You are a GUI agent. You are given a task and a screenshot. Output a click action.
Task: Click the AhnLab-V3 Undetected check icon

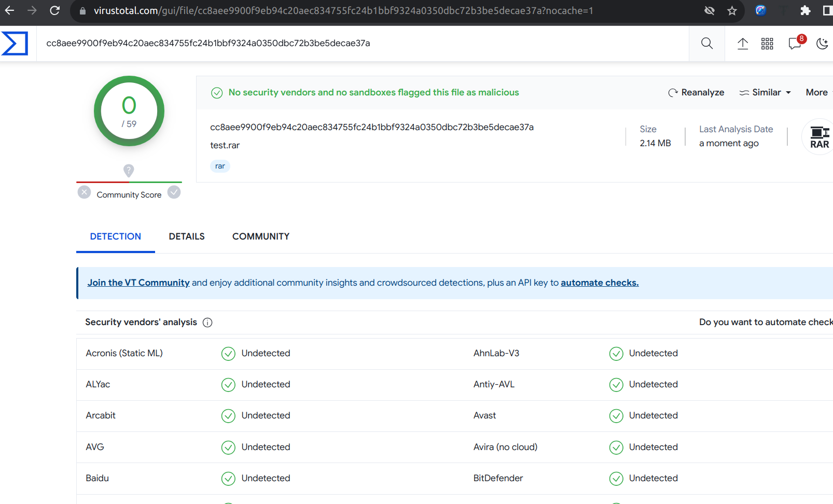point(616,354)
